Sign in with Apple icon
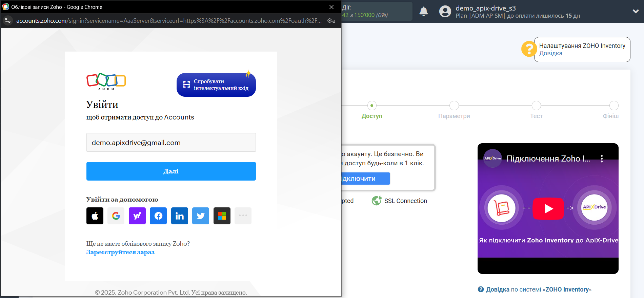 point(95,216)
